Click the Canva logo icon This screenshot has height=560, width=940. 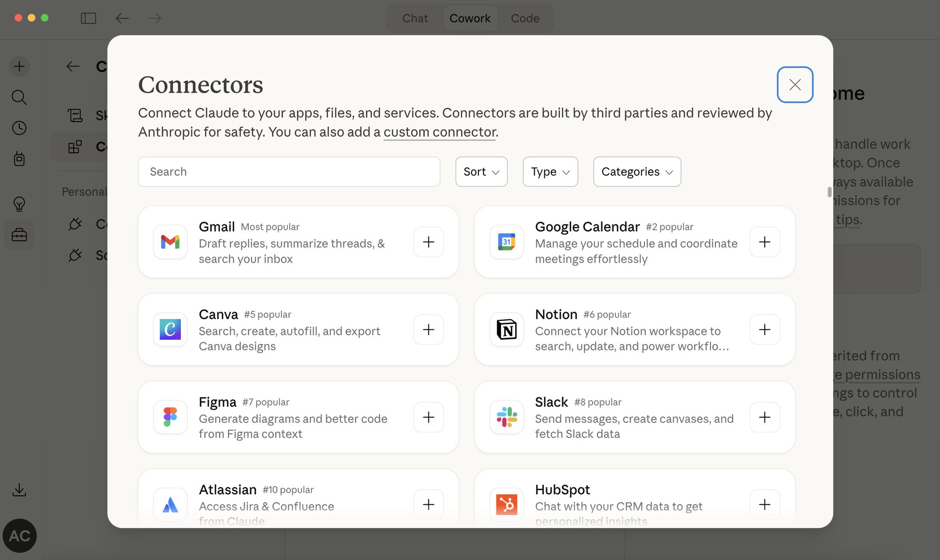click(x=170, y=330)
